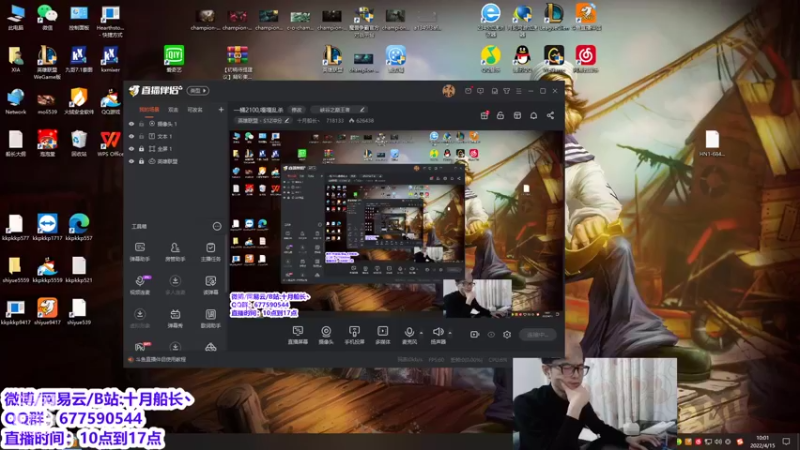
Task: Open the hamburger menu in the title bar
Action: 519,91
